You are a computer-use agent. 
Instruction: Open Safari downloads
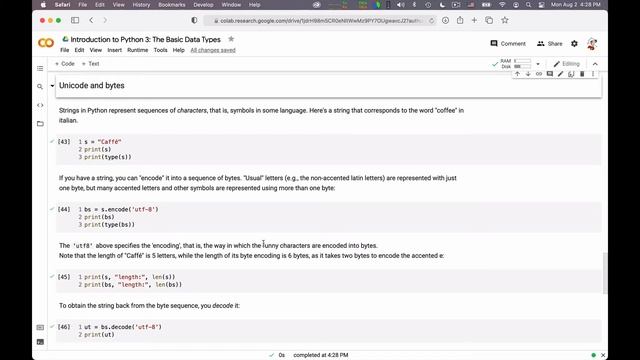point(445,20)
